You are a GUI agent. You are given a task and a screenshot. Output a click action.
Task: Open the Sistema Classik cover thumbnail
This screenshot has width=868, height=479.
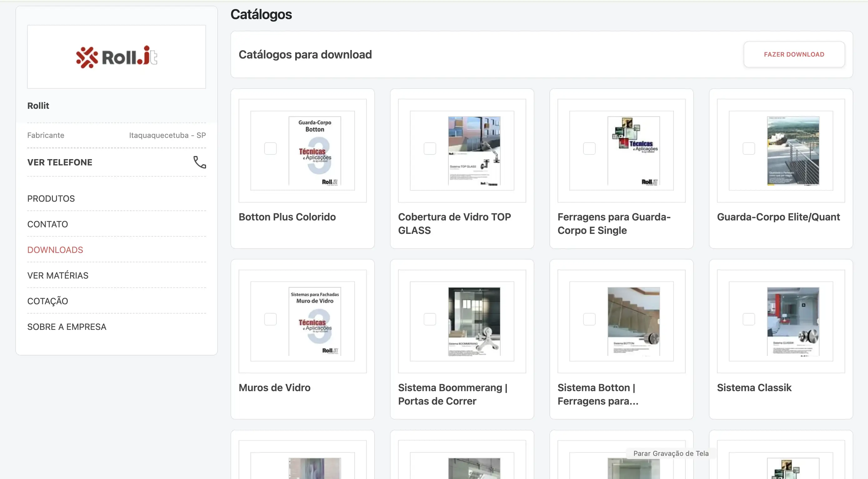pos(793,321)
